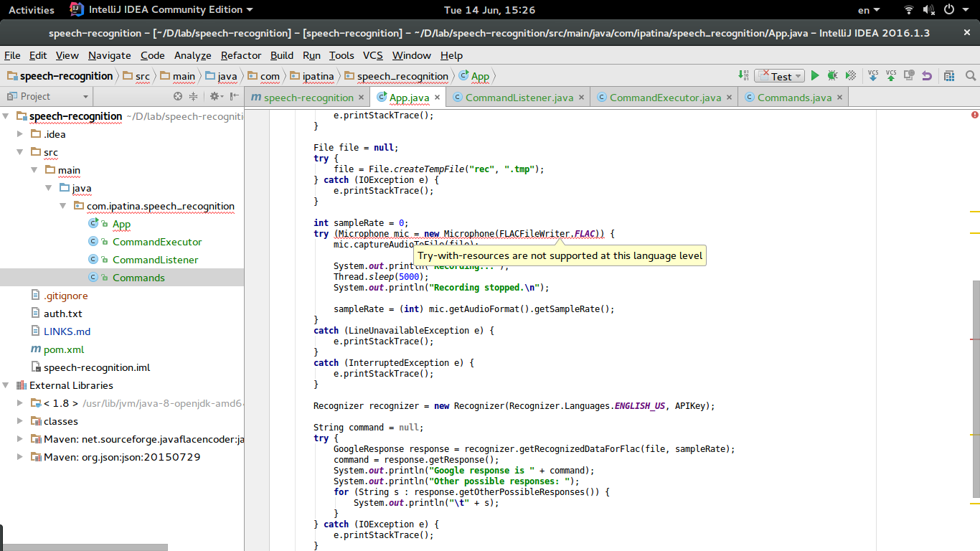Select LINKS.md in project tree
The height and width of the screenshot is (551, 980).
[x=67, y=331]
